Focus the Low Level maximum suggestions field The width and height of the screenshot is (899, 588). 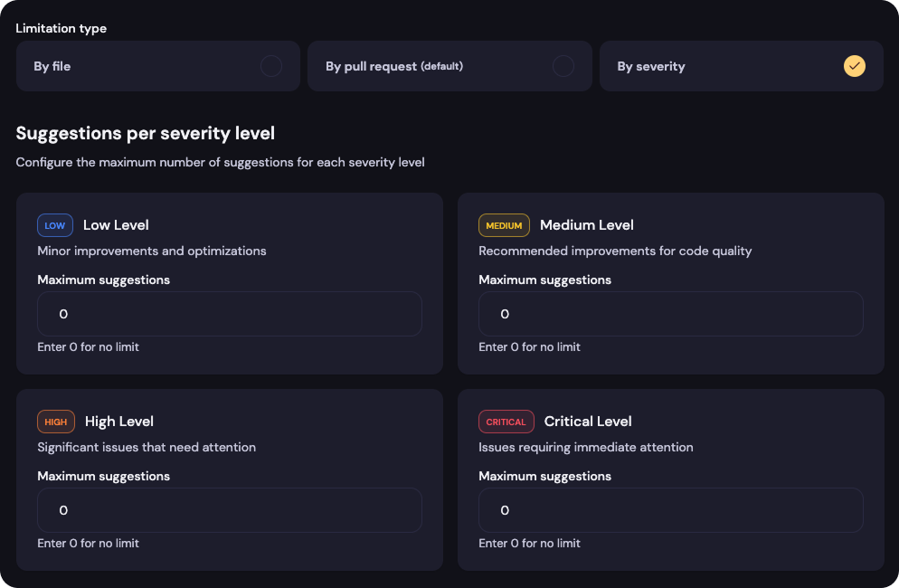pyautogui.click(x=230, y=314)
